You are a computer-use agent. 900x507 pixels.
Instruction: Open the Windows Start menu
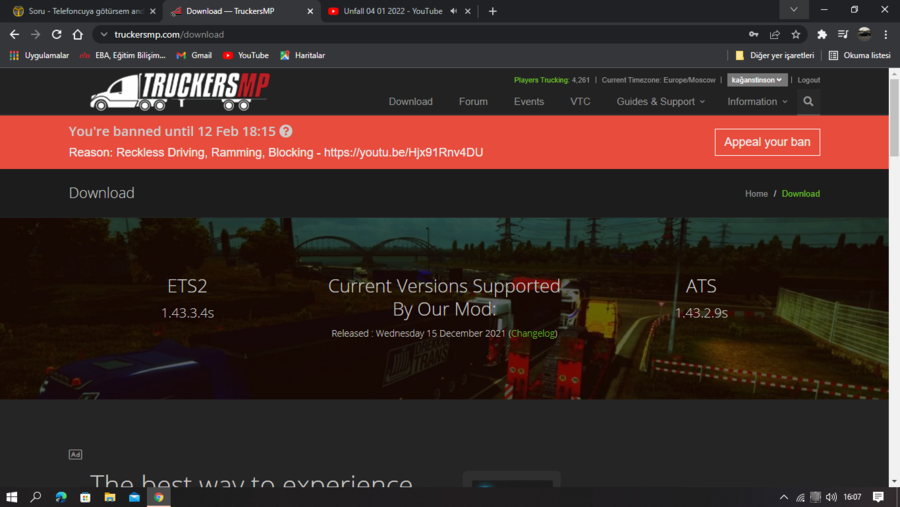coord(11,497)
